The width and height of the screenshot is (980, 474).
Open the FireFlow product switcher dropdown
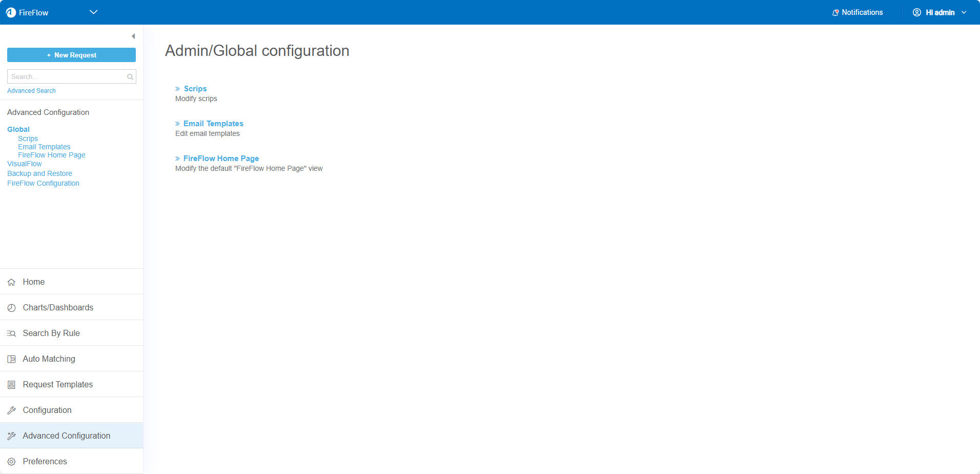[93, 12]
